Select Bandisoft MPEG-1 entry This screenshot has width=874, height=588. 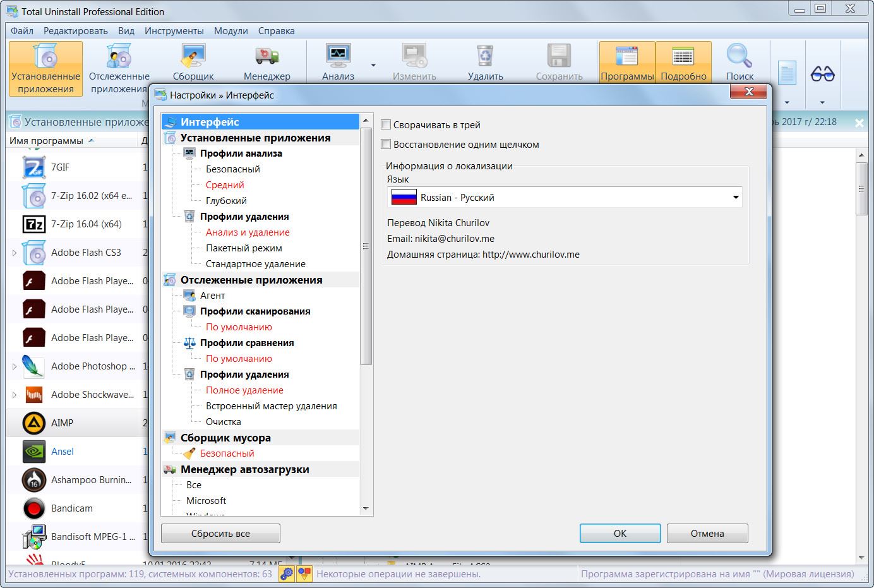(93, 537)
